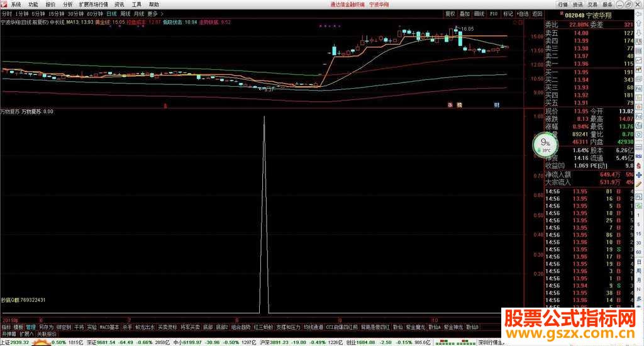Select the 紫金魔方 indicator tab
This screenshot has height=346, width=644.
pyautogui.click(x=416, y=328)
